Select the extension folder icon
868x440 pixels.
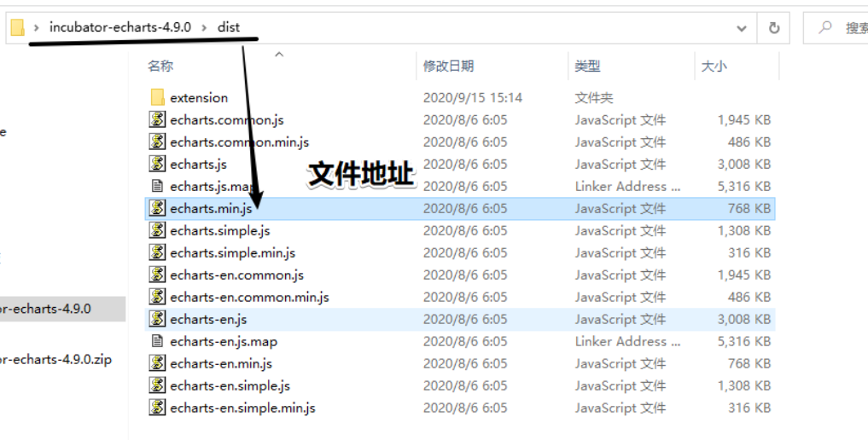tap(158, 97)
